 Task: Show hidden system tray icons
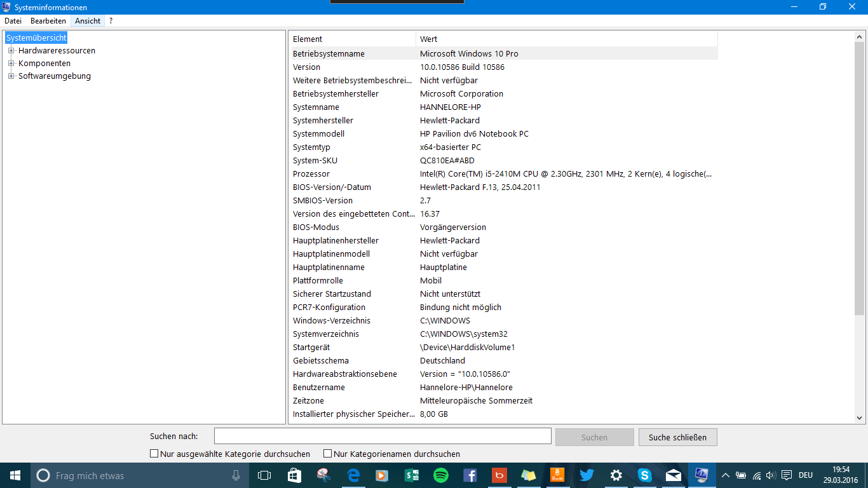pyautogui.click(x=726, y=475)
